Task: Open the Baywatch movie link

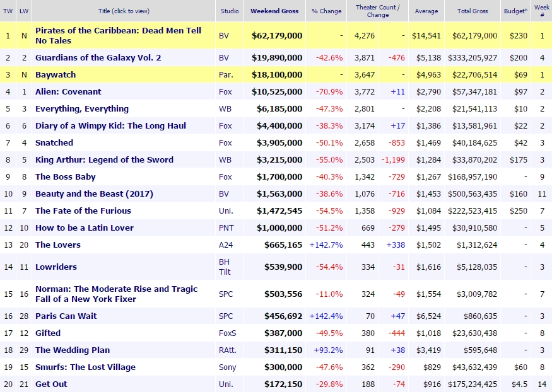Action: click(56, 74)
